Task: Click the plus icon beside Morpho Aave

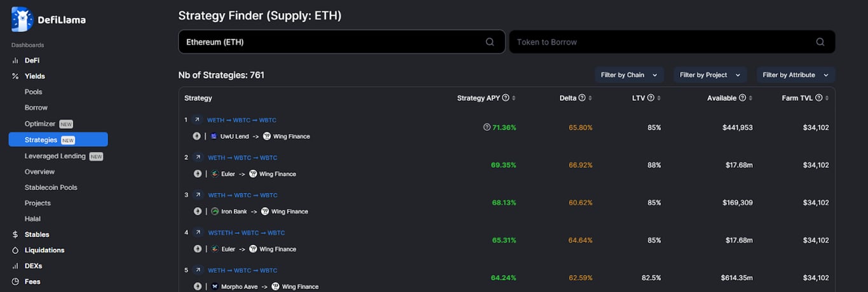Action: 197,286
